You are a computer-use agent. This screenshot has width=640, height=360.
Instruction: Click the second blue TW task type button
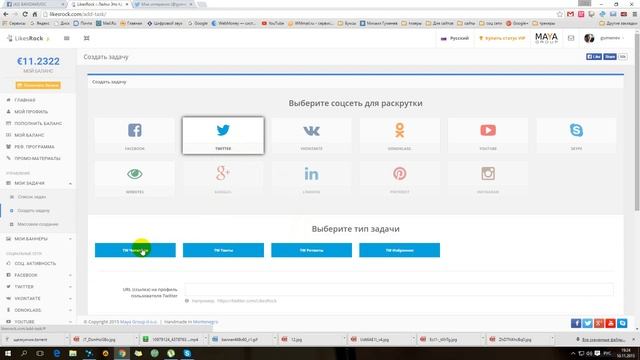pos(223,250)
